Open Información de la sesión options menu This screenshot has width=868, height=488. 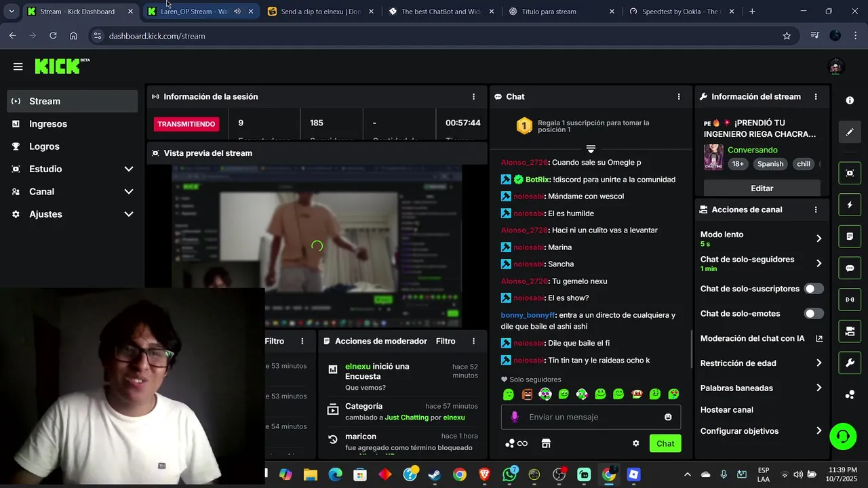click(x=473, y=97)
